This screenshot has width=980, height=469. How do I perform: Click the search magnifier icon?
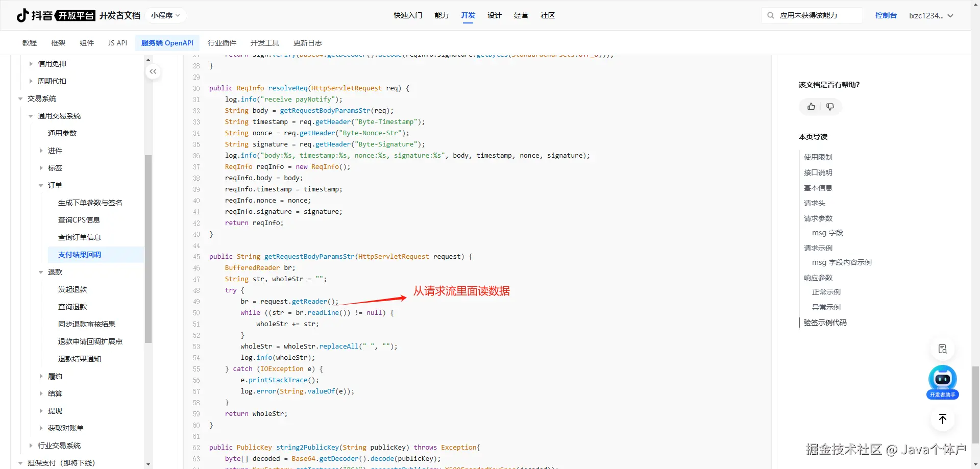(771, 15)
